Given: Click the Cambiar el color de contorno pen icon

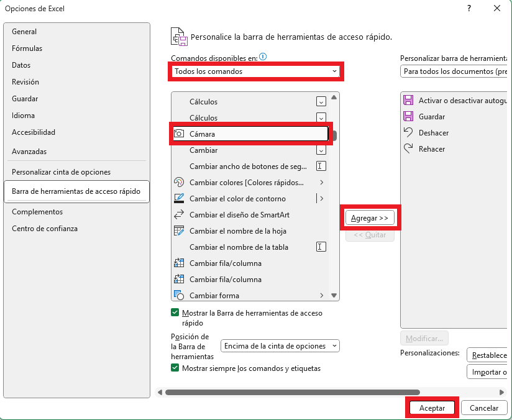Looking at the screenshot, I should tap(178, 198).
